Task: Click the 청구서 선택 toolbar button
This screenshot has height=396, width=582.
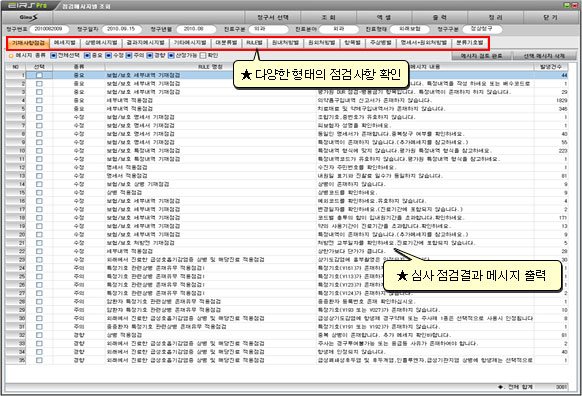Action: (273, 17)
